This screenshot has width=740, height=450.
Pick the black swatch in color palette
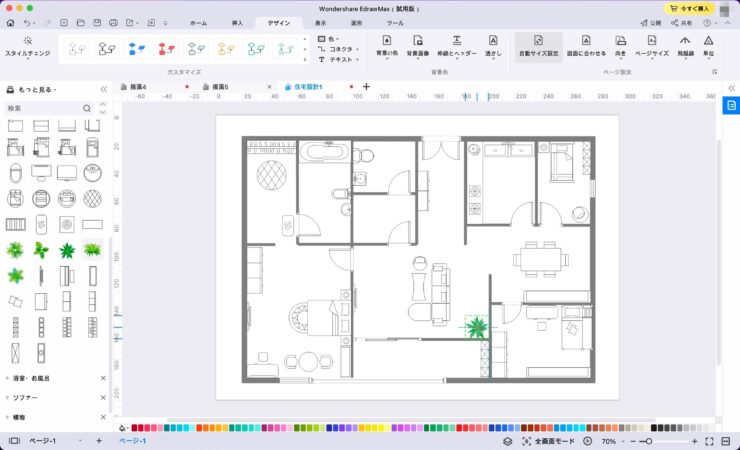coord(654,428)
